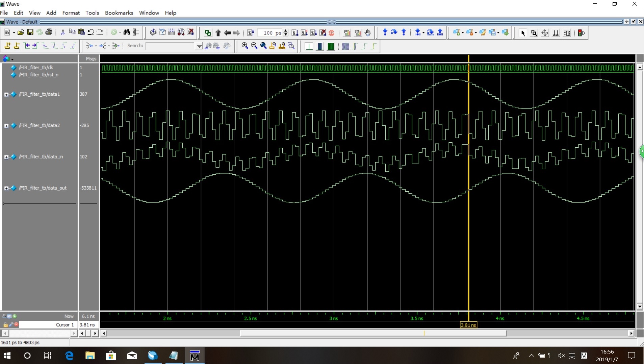Select the arrow Select Mode tool
Viewport: 644px width, 364px height.
point(523,33)
